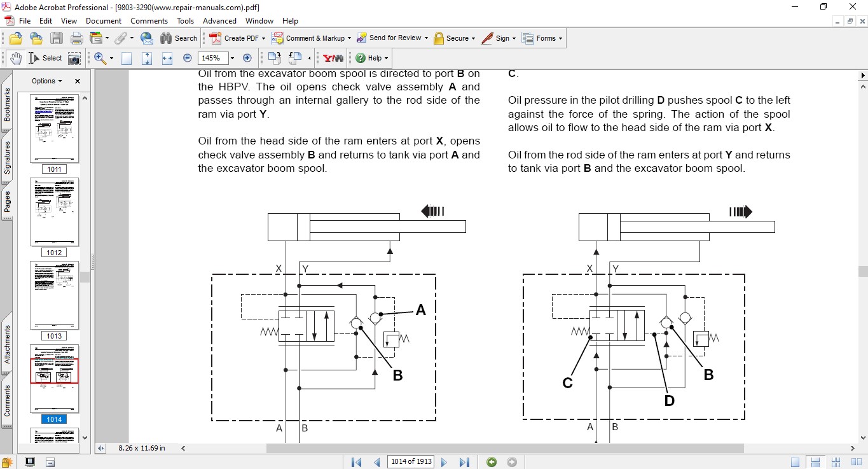Switch to Single Page layout
The height and width of the screenshot is (469, 868).
tap(796, 462)
